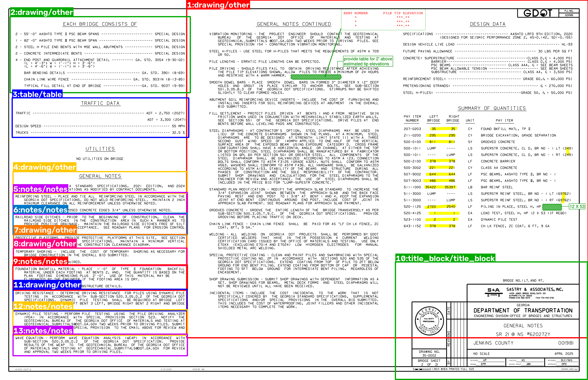
Task: Select the "TRAFFIC DATA" heading
Action: click(100, 103)
